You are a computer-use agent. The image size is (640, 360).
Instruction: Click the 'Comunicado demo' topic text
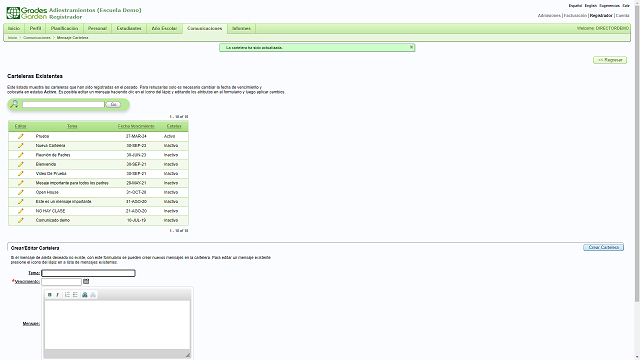tap(53, 220)
